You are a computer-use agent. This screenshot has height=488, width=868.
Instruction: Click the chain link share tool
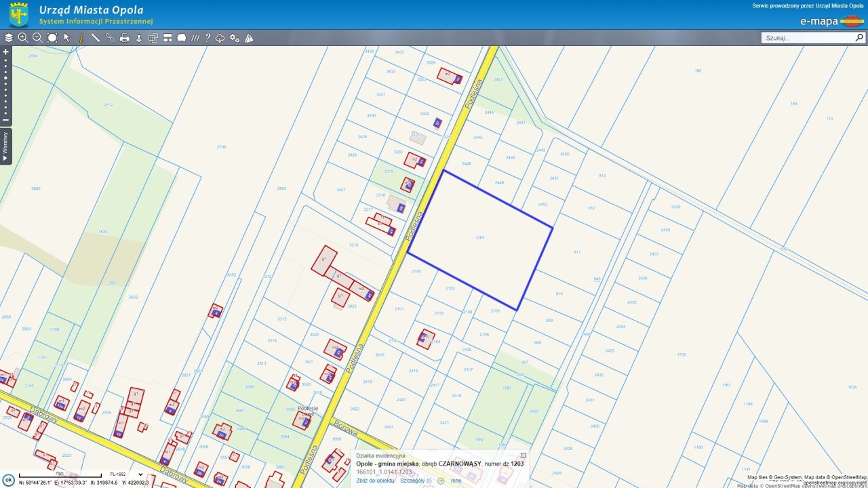(110, 38)
